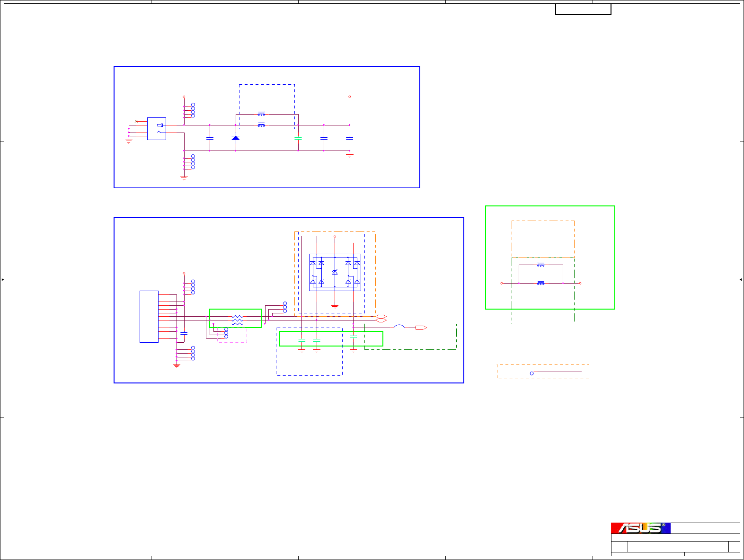Click the ASUS logo in the title block
744x560 pixels.
coord(640,528)
